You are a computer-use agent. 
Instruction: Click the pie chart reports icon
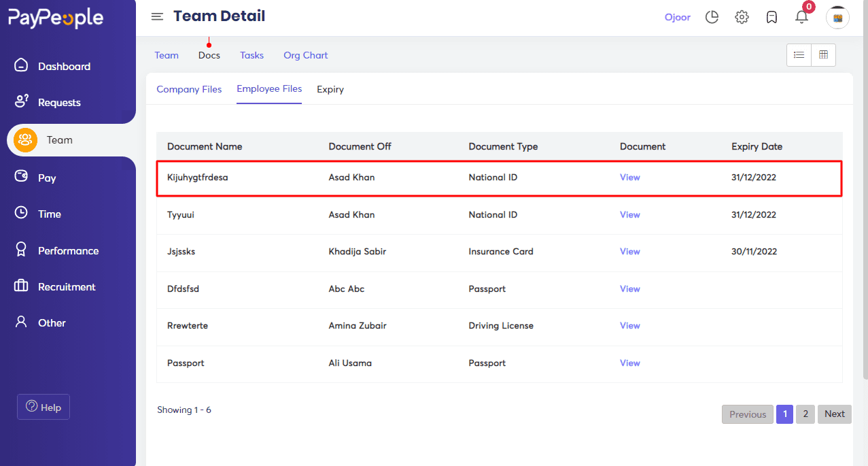coord(712,16)
